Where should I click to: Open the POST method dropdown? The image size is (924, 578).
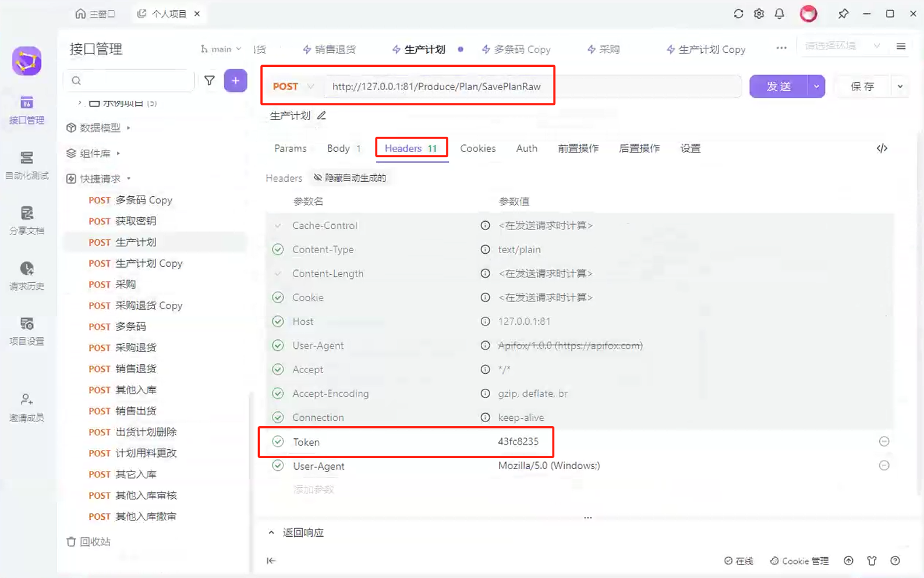tap(293, 86)
